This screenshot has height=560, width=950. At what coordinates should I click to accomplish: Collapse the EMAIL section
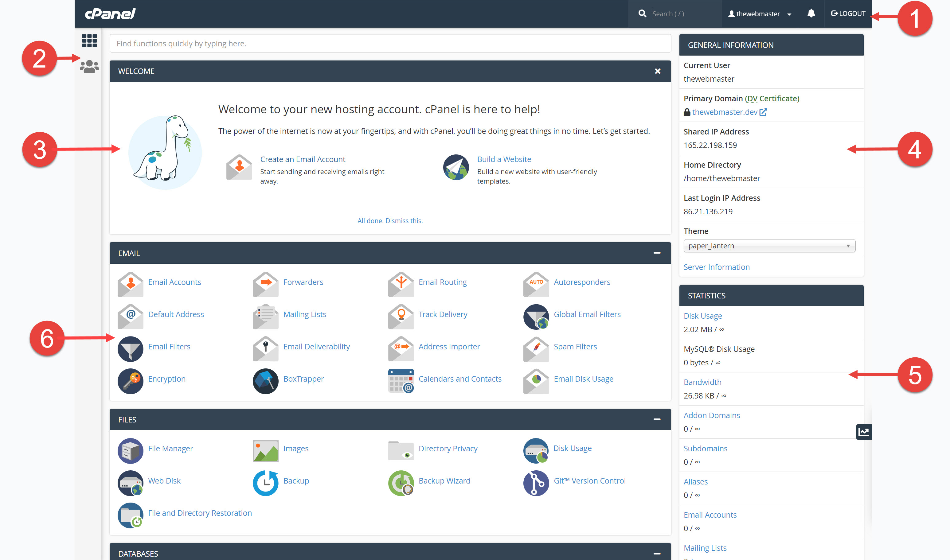tap(658, 253)
